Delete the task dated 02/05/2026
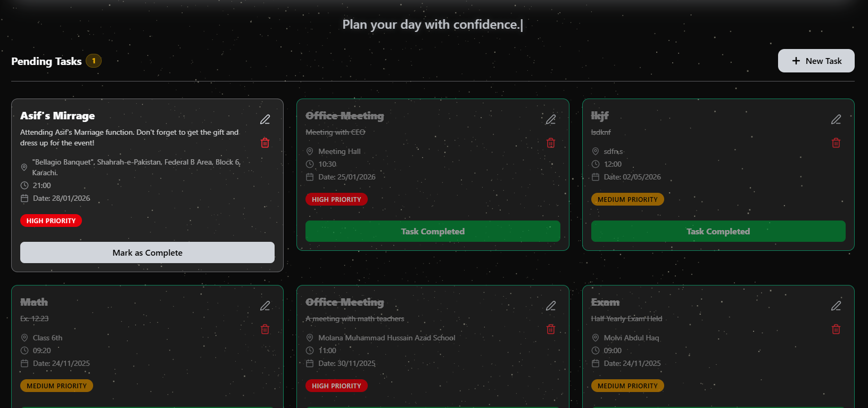This screenshot has height=408, width=868. (836, 143)
